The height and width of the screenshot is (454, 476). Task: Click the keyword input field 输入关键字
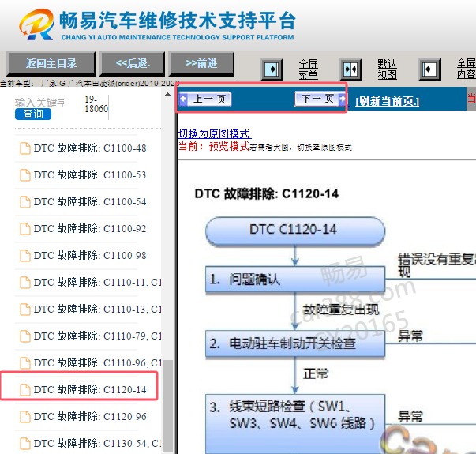(x=39, y=103)
